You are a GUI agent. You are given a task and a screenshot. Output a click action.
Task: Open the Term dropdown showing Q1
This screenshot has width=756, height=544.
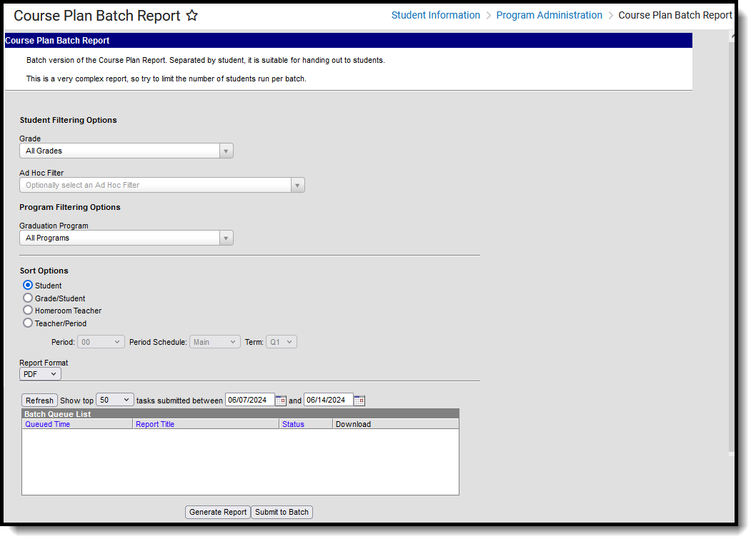pyautogui.click(x=282, y=342)
